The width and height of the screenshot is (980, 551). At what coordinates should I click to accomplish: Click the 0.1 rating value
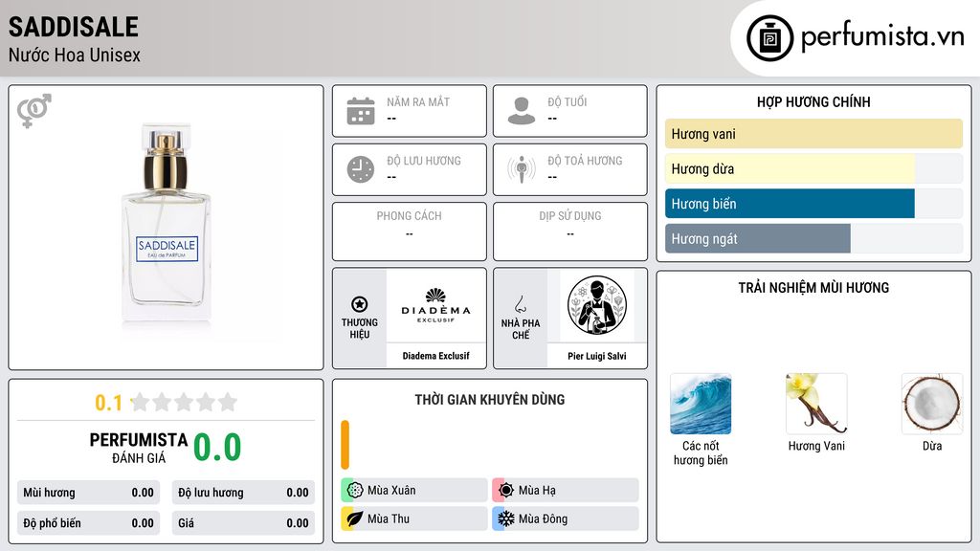(x=109, y=403)
